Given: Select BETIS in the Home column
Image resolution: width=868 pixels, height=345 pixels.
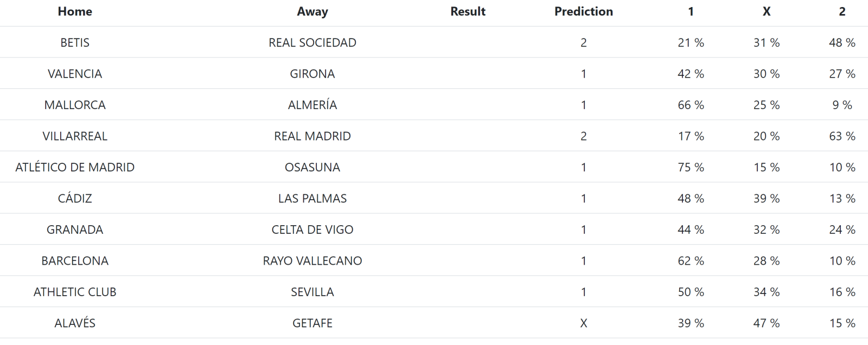Looking at the screenshot, I should click(x=75, y=42).
